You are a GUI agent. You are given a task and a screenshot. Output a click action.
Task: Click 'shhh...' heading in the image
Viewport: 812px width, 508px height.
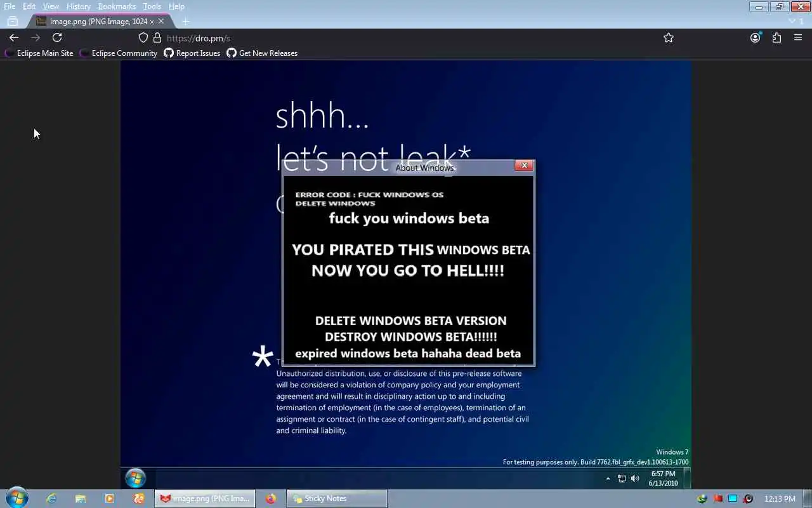coord(322,116)
